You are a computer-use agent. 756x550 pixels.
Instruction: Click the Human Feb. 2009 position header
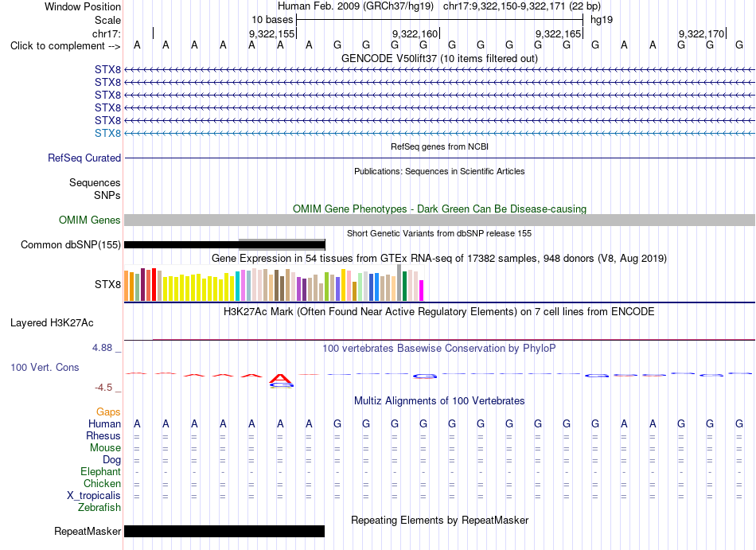[439, 6]
